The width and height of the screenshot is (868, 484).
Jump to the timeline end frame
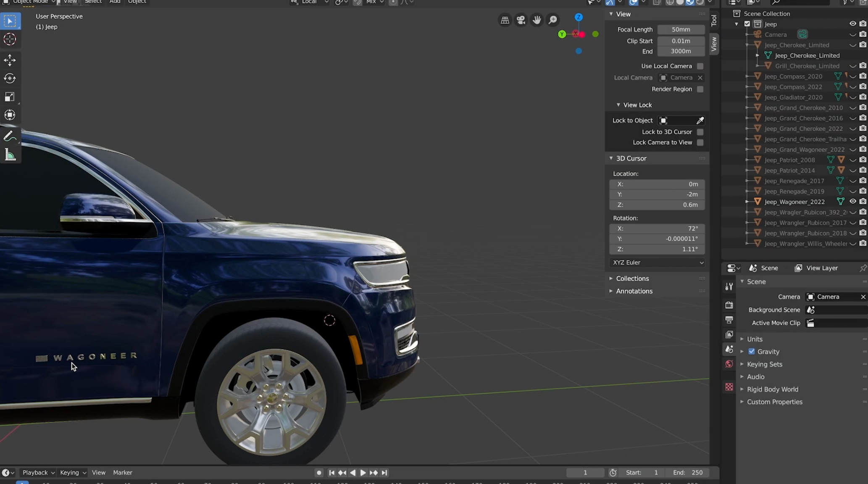pyautogui.click(x=384, y=473)
